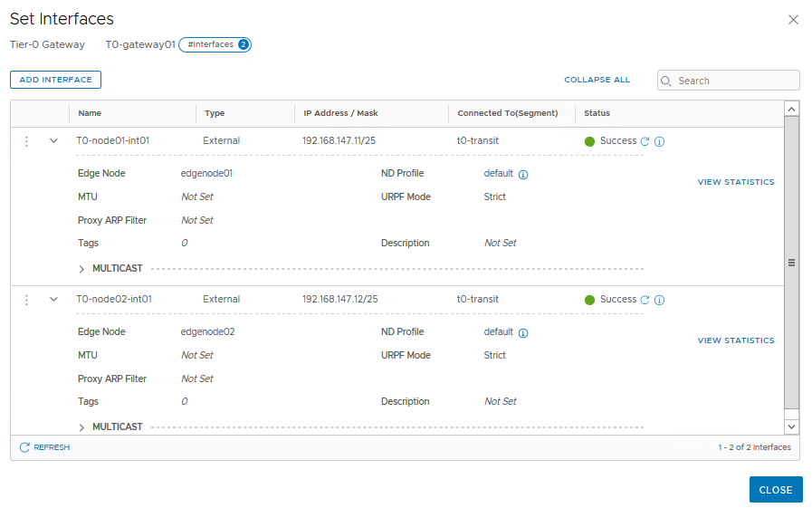This screenshot has width=812, height=508.
Task: View statistics for T0-node02-int01
Action: click(735, 340)
